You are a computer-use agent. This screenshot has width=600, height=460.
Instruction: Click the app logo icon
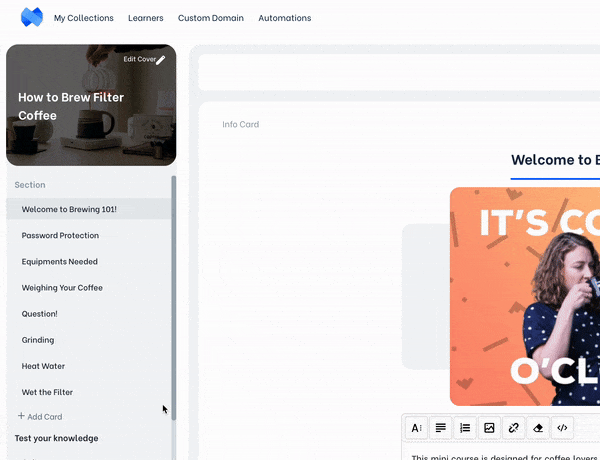pos(32,18)
